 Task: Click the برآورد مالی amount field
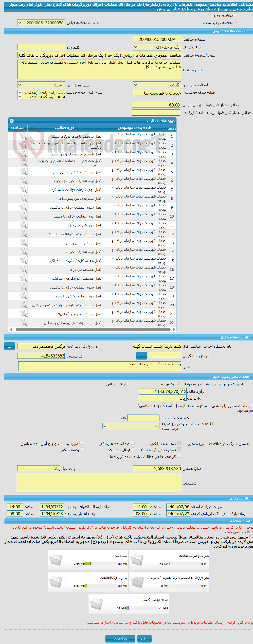[162, 391]
